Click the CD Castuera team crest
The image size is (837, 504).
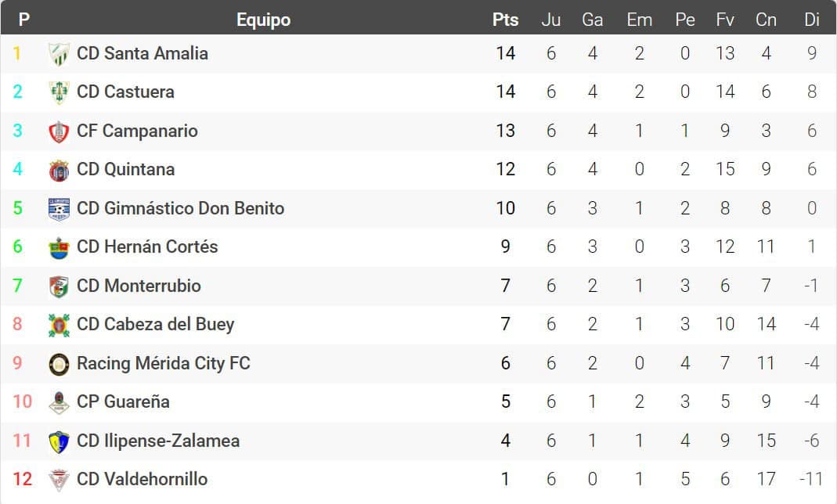pyautogui.click(x=59, y=92)
